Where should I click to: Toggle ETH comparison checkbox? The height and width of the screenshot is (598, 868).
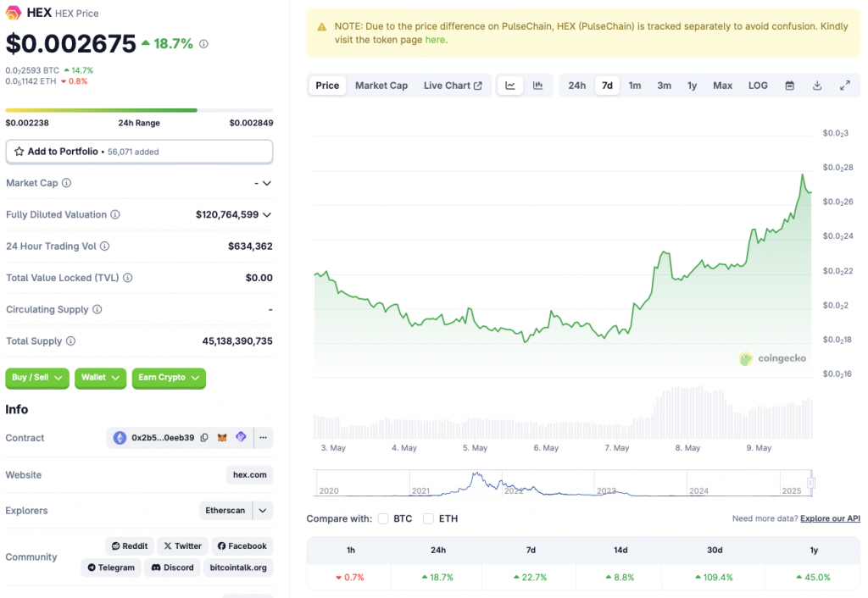(428, 518)
